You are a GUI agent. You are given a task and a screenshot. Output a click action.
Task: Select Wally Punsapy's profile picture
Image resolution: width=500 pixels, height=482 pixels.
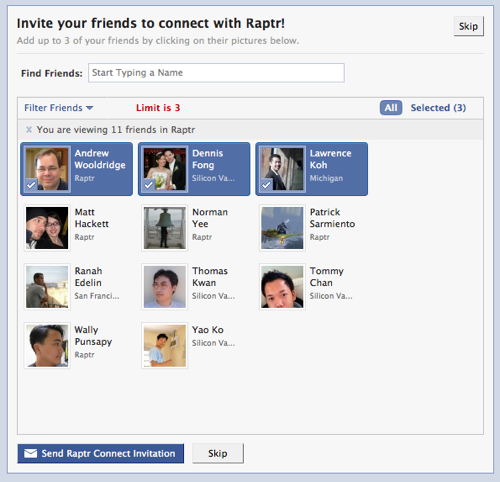(47, 346)
